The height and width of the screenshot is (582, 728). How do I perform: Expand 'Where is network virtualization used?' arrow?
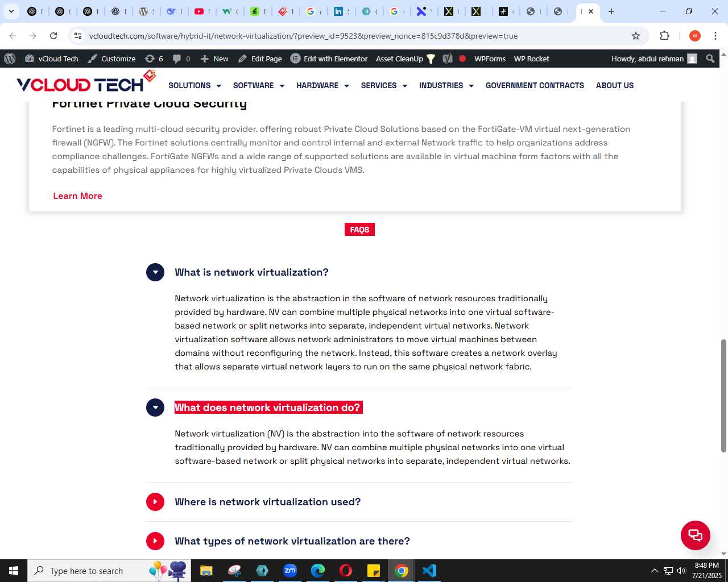155,502
